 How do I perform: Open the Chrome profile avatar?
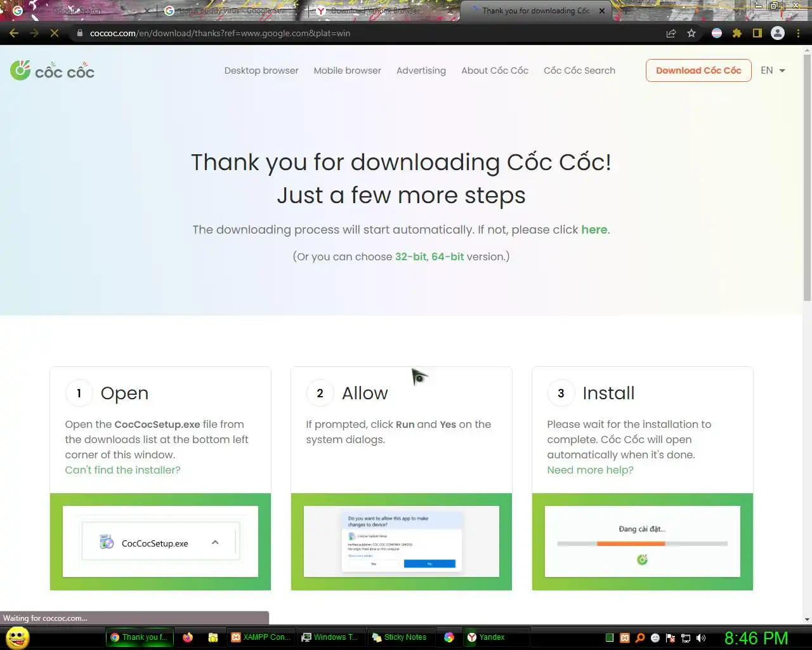778,33
